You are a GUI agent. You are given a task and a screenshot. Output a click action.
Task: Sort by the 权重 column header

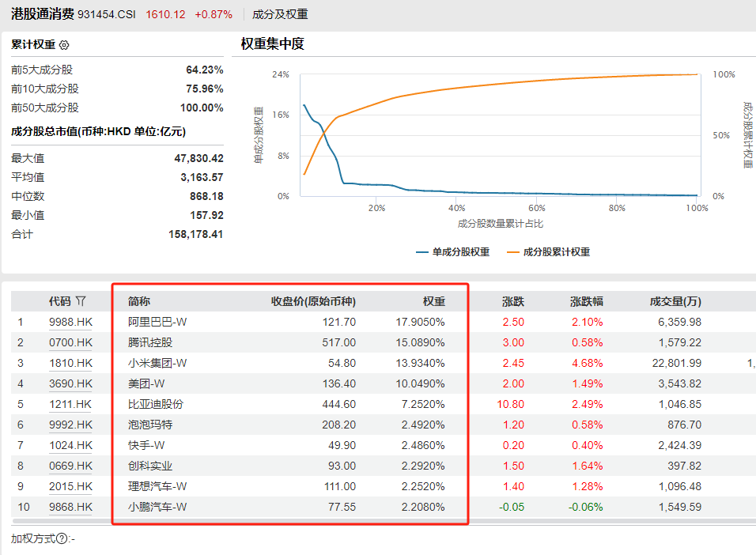[x=434, y=301]
